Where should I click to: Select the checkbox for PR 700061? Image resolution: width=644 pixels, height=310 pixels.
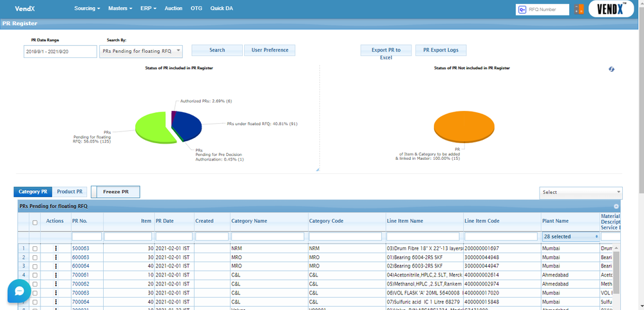point(35,275)
